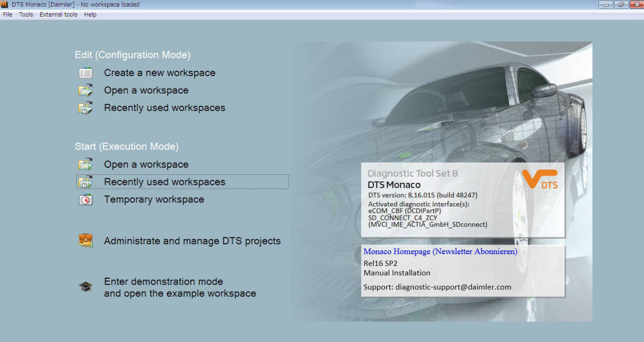The width and height of the screenshot is (644, 342).
Task: Click the graduation cap demonstration mode icon
Action: pos(85,287)
